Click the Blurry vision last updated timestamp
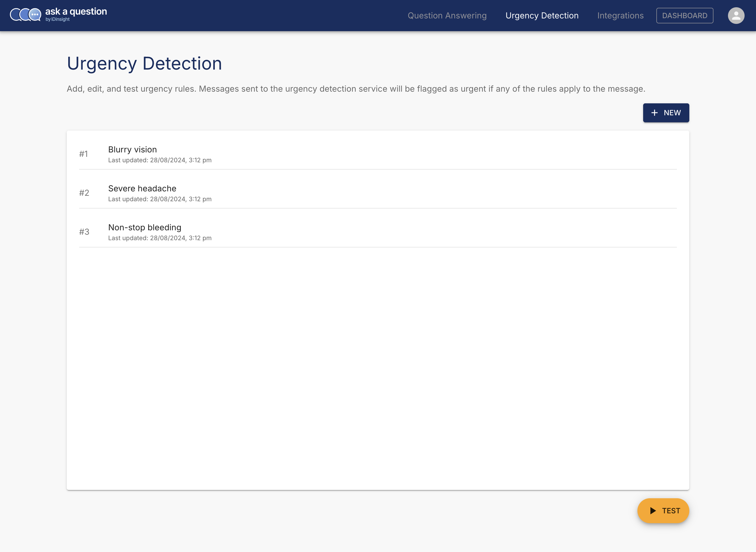The image size is (756, 552). pos(160,160)
